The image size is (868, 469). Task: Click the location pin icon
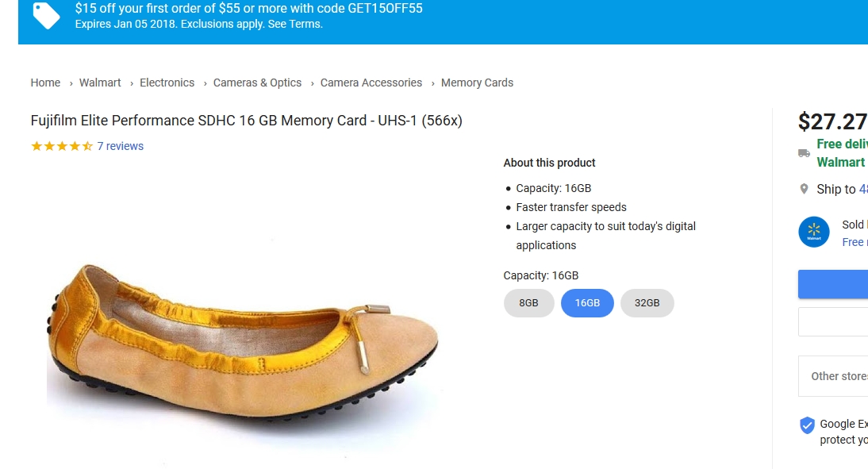(x=804, y=189)
